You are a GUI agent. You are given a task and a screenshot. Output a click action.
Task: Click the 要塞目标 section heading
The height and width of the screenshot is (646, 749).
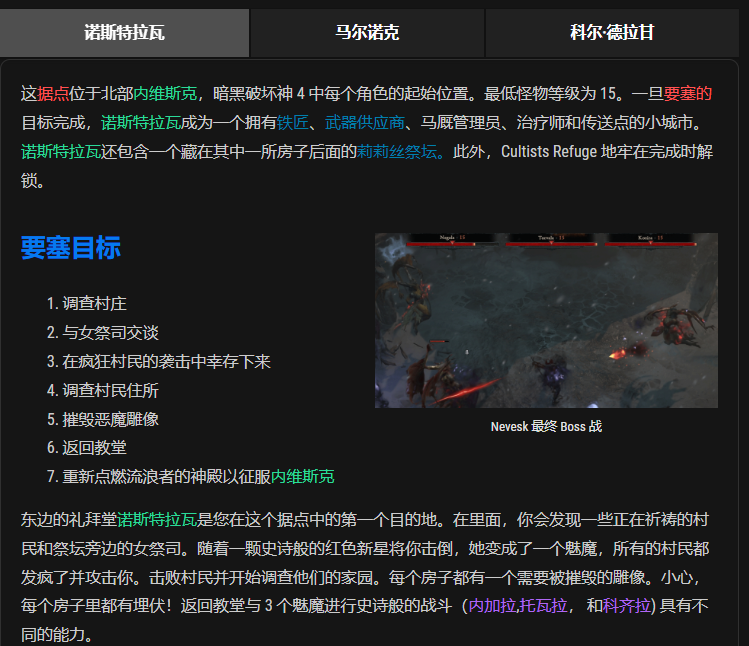pyautogui.click(x=70, y=248)
